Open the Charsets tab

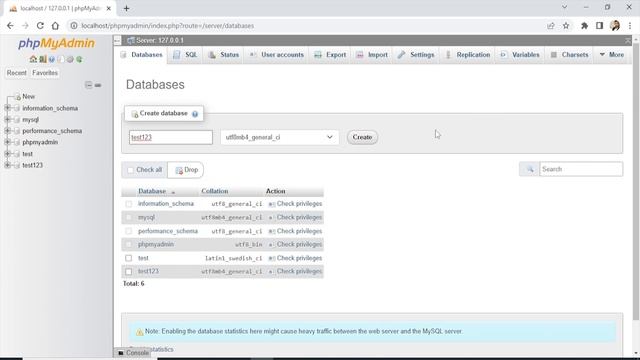(570, 55)
